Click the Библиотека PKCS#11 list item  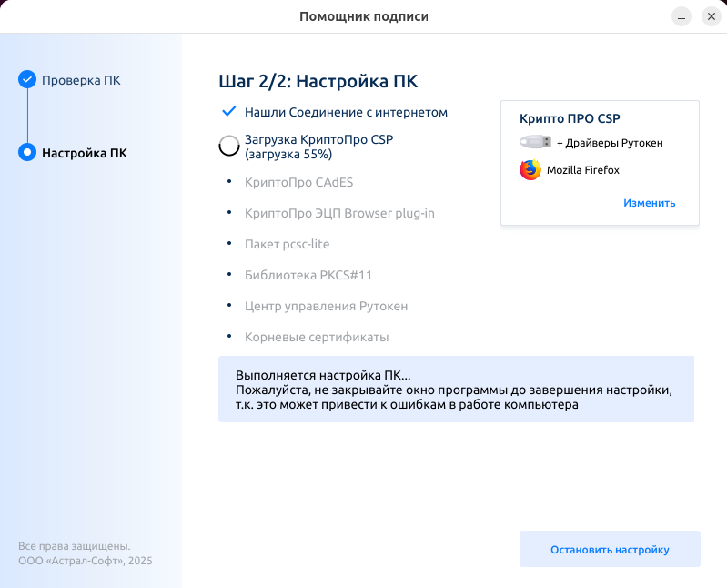308,275
